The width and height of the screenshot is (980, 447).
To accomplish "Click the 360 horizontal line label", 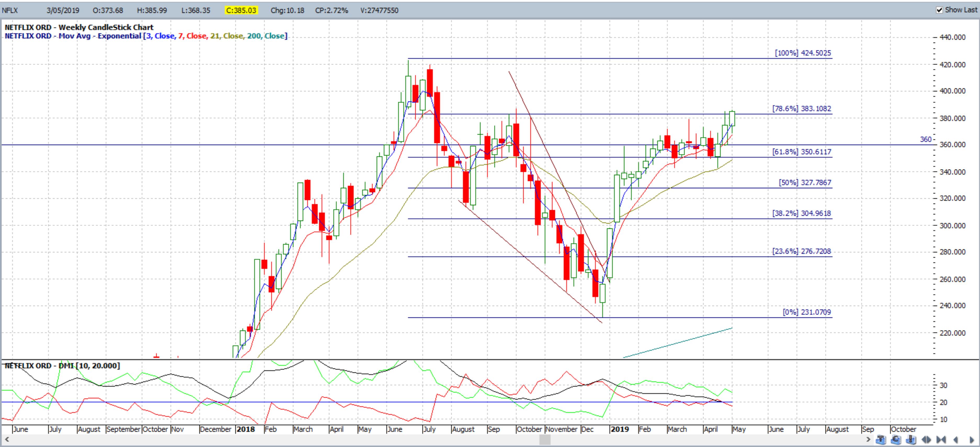I will 926,139.
